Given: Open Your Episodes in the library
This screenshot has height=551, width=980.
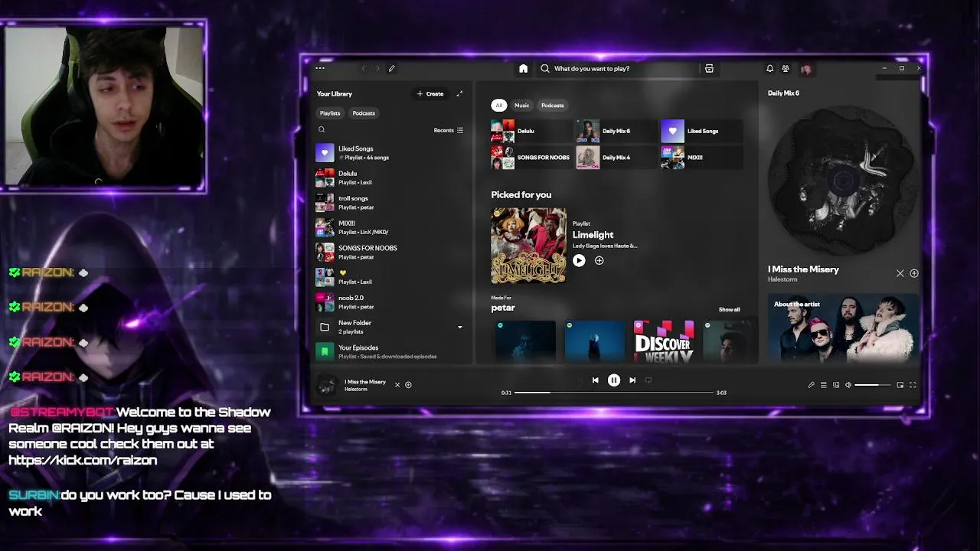Looking at the screenshot, I should point(390,351).
